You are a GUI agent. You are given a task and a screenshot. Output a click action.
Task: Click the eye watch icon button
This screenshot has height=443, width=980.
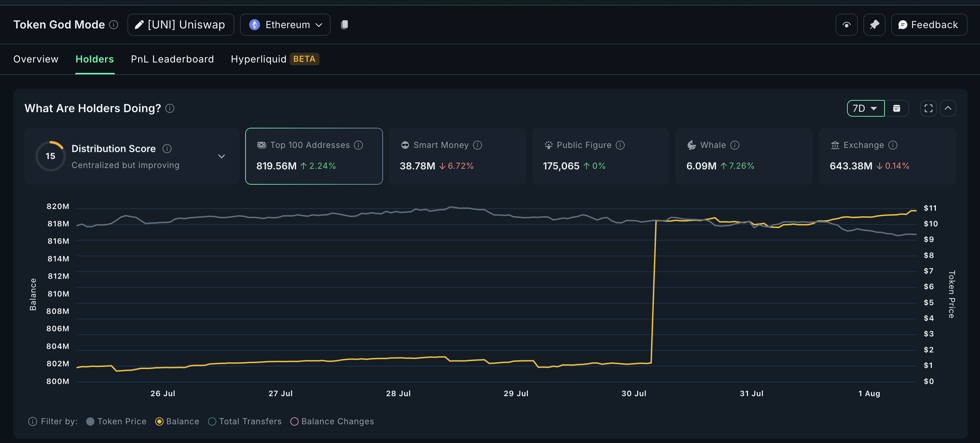pyautogui.click(x=846, y=25)
